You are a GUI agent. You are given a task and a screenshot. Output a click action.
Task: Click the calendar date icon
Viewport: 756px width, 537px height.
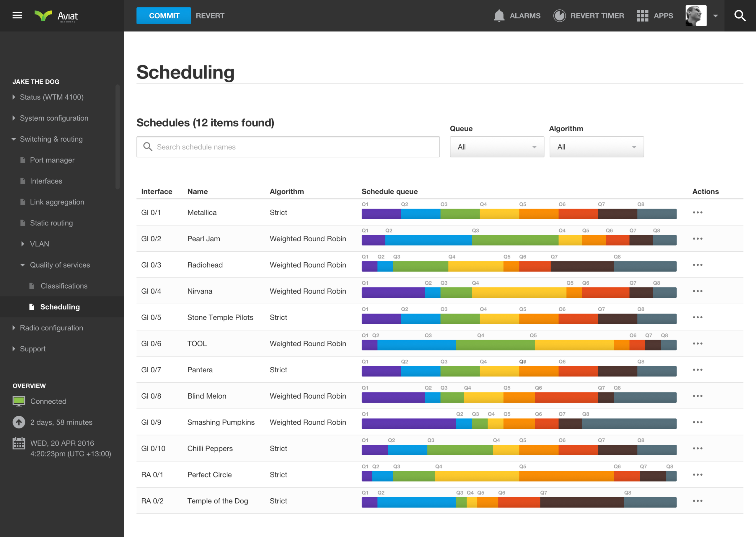(19, 443)
